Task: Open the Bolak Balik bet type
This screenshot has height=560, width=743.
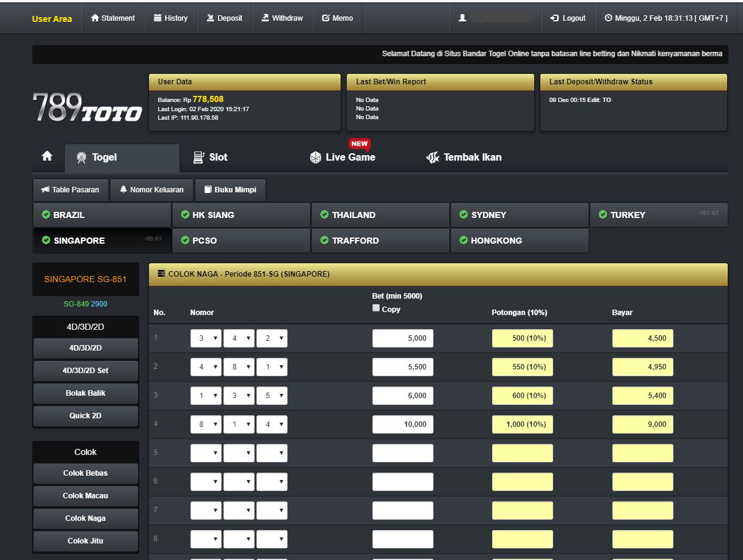Action: 85,393
